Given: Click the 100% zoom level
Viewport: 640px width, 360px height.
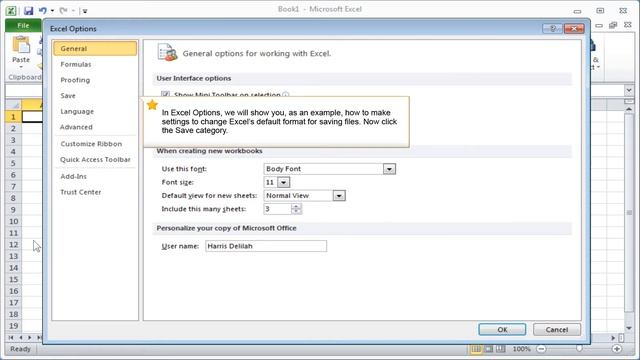Looking at the screenshot, I should pyautogui.click(x=521, y=349).
